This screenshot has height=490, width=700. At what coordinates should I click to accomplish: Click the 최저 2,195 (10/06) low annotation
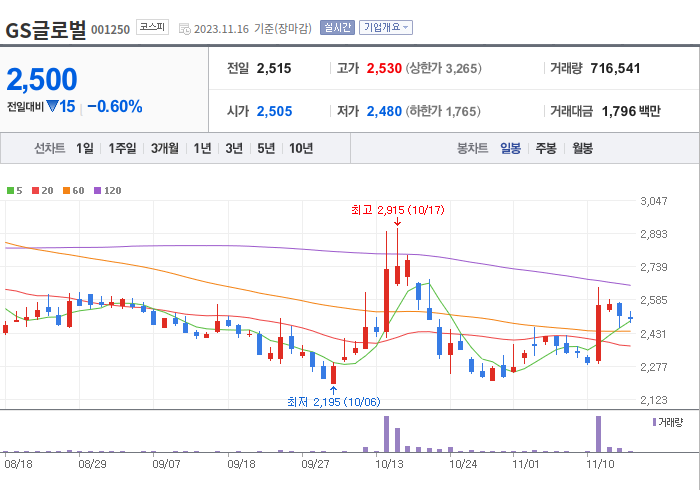coord(333,402)
